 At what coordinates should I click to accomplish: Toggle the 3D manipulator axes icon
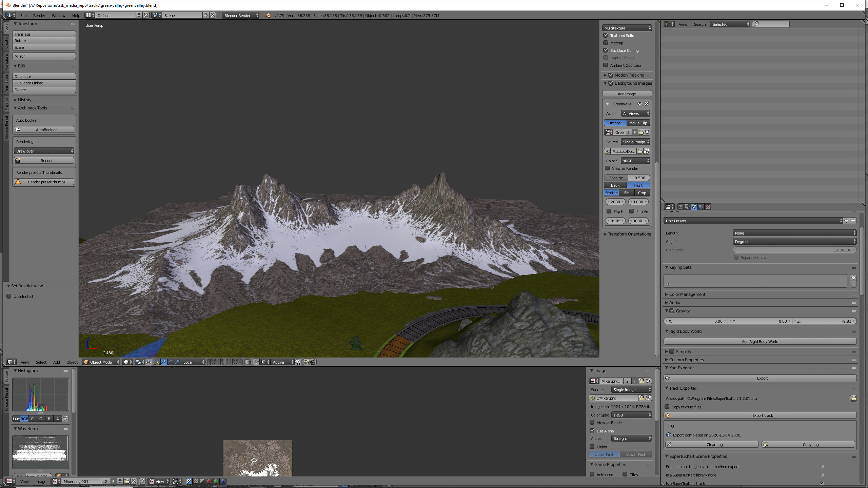coord(157,362)
